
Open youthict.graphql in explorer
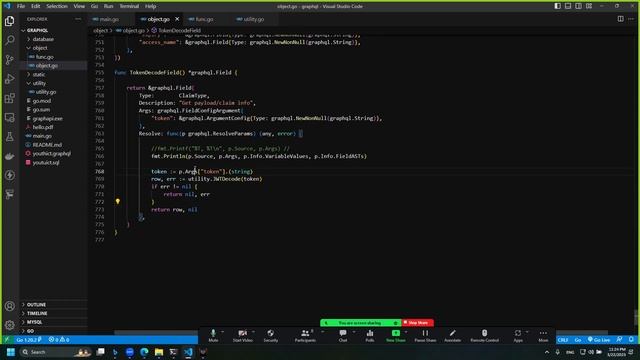coord(51,153)
